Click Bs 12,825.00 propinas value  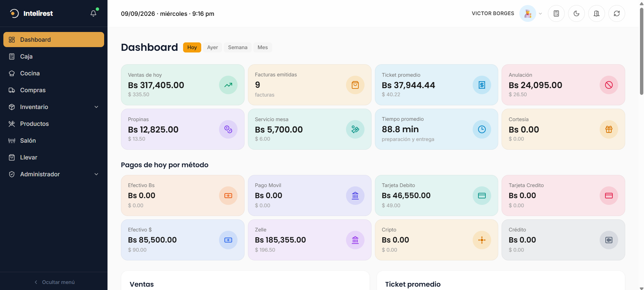point(153,130)
